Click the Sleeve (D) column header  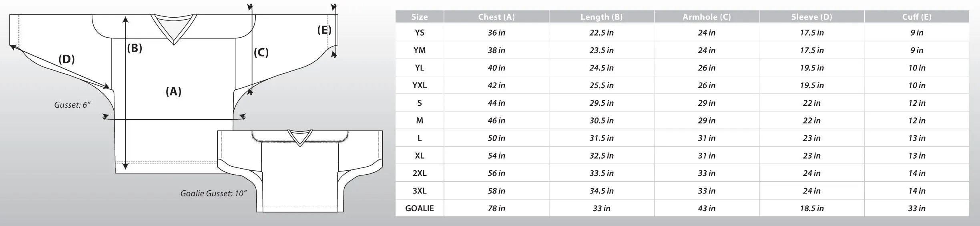(811, 17)
